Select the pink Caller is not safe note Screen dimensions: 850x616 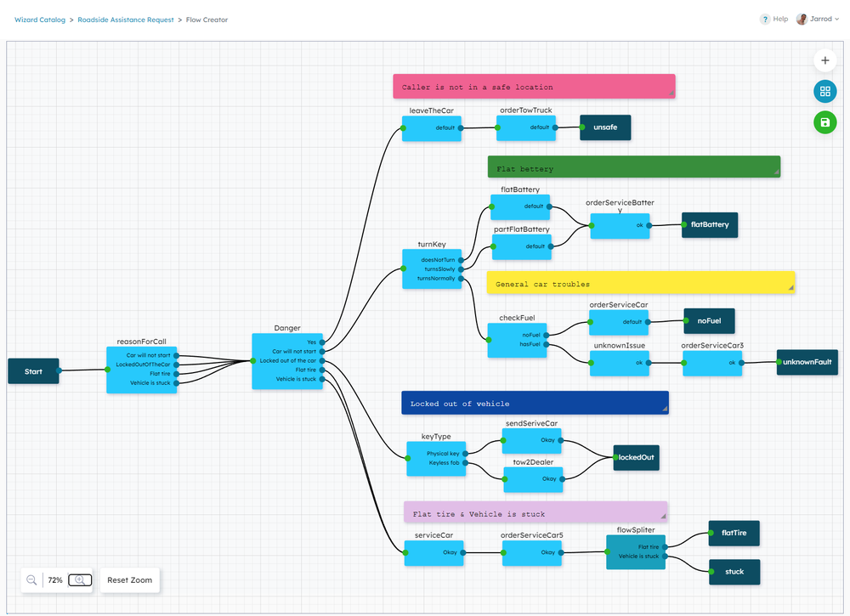point(534,87)
